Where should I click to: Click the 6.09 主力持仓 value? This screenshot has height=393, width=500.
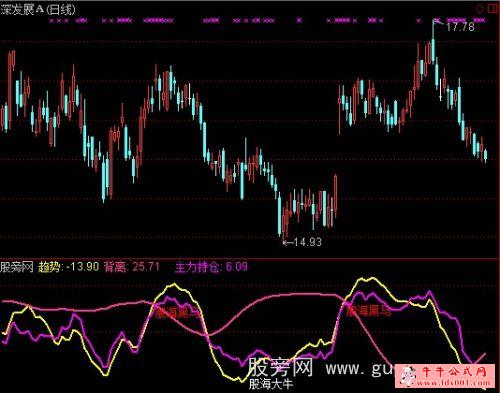[x=237, y=267]
